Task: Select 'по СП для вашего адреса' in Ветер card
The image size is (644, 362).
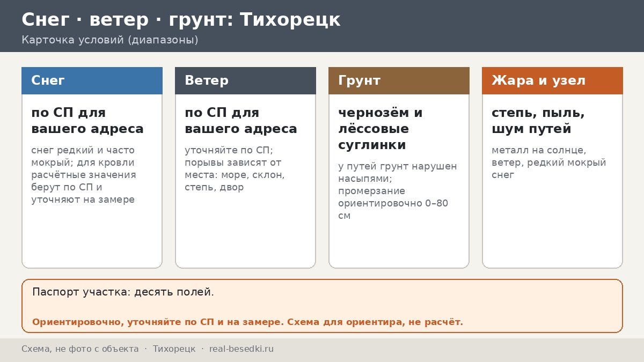Action: 241,121
